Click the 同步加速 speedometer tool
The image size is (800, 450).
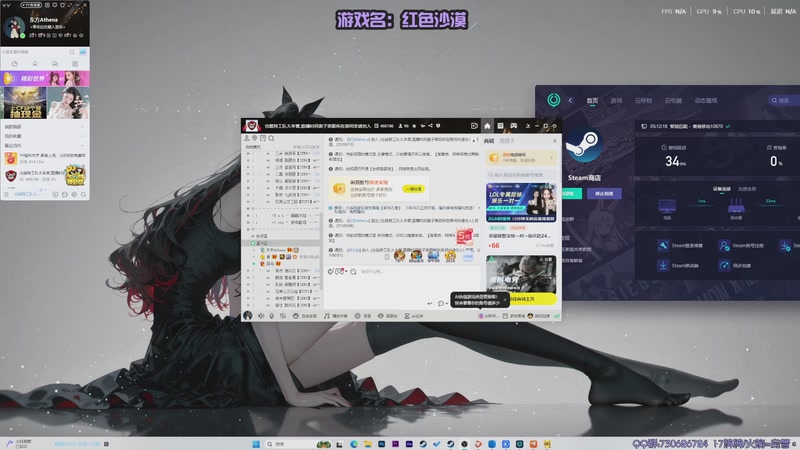[x=735, y=265]
